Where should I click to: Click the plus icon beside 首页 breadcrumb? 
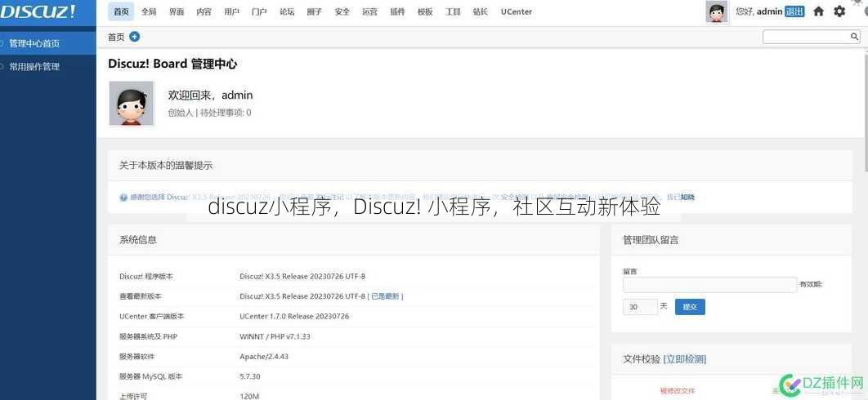coord(135,37)
